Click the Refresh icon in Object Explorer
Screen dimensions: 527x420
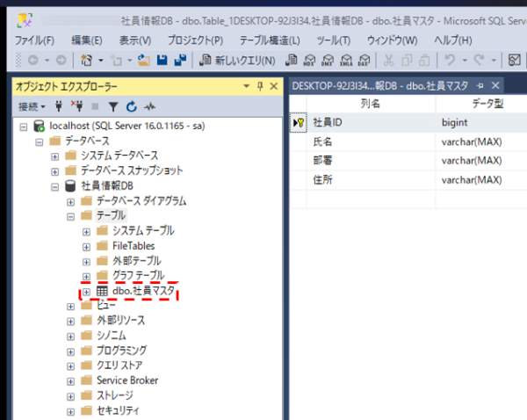pyautogui.click(x=131, y=106)
